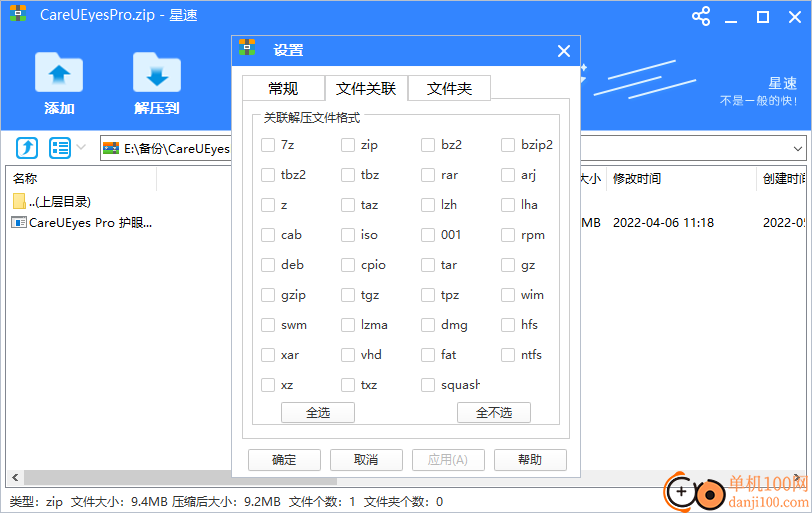The height and width of the screenshot is (513, 812).
Task: Check the hfs format checkbox
Action: [x=508, y=325]
